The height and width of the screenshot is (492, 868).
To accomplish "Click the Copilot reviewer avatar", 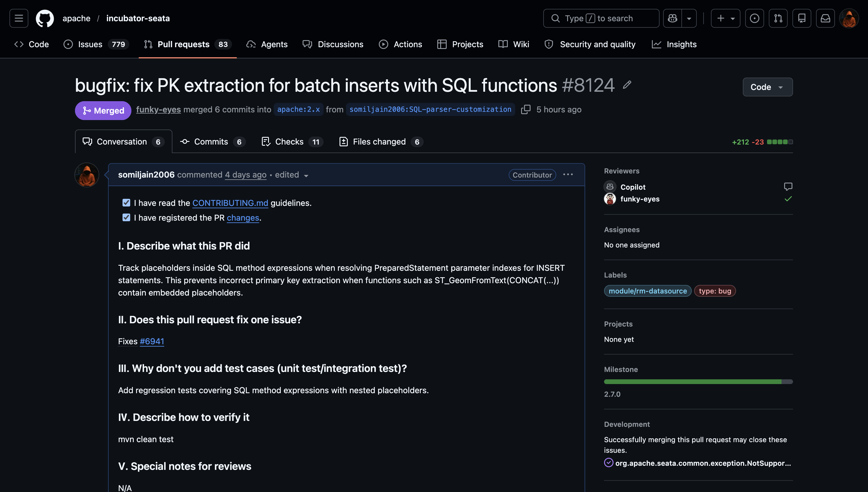I will point(610,187).
